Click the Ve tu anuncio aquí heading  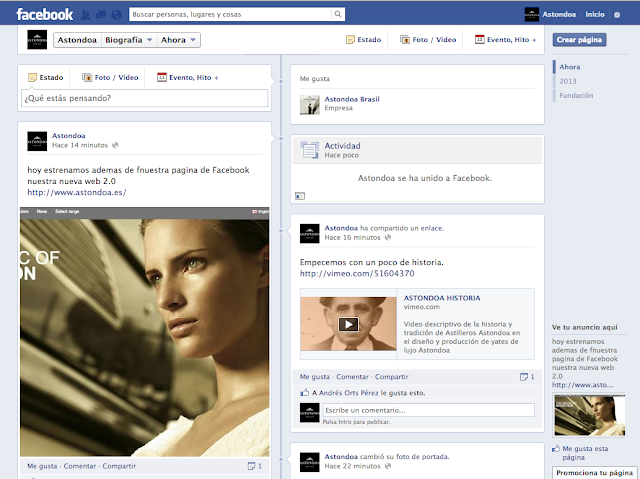point(584,327)
